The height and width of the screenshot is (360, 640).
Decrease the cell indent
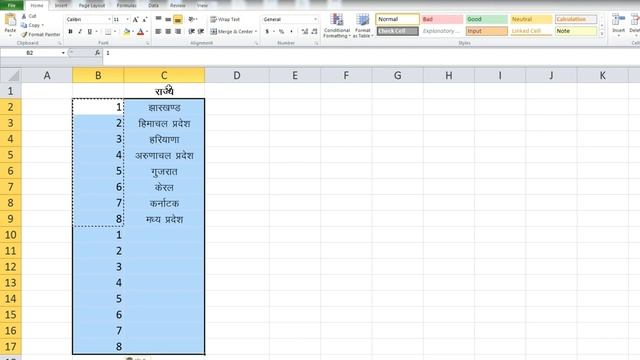191,31
